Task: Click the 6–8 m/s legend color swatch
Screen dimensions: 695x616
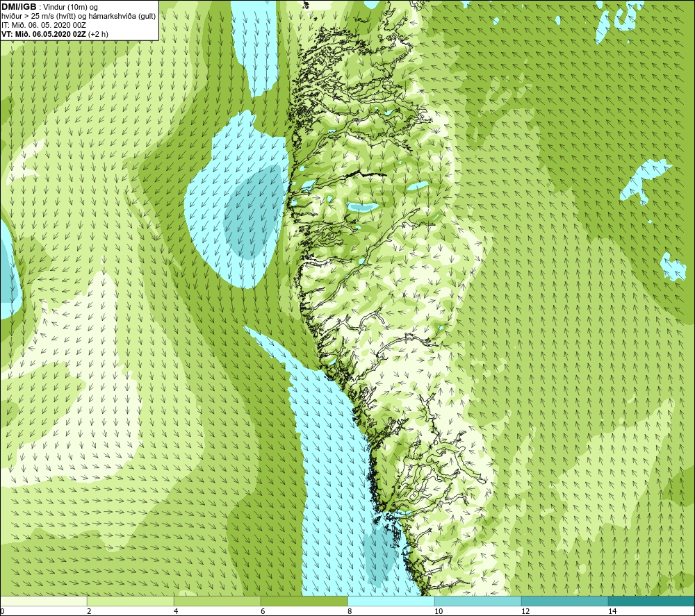Action: tap(304, 601)
